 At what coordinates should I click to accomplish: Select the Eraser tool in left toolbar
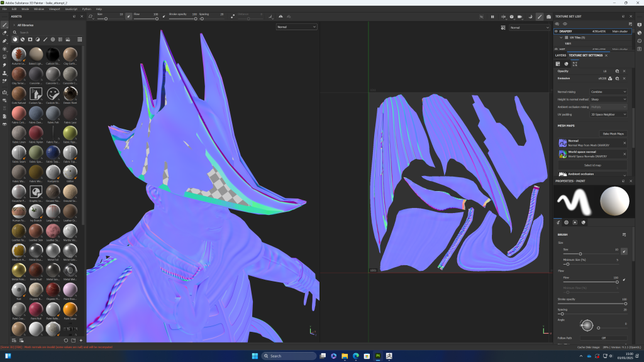pyautogui.click(x=4, y=33)
